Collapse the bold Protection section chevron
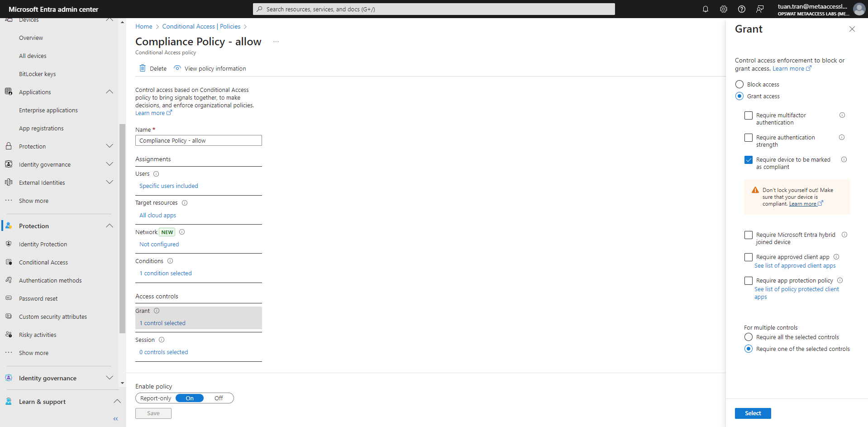Viewport: 868px width, 427px height. tap(110, 225)
